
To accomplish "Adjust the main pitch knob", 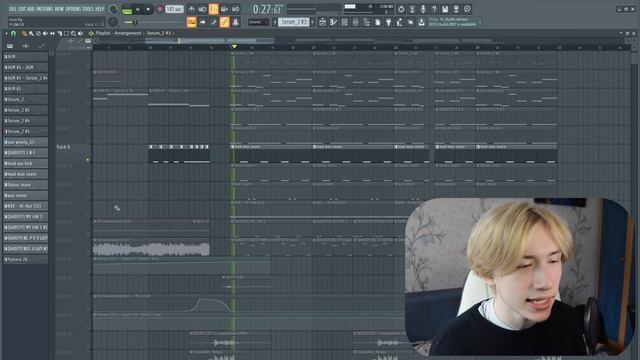I will pos(113,22).
